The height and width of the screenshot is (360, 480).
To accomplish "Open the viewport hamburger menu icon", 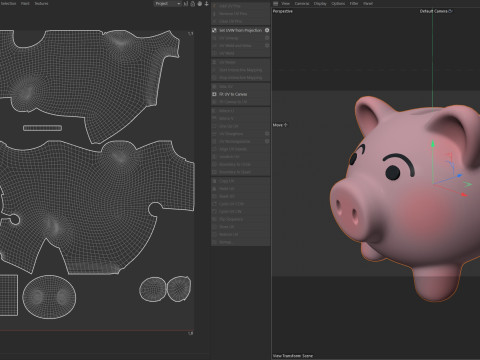I will click(x=275, y=4).
